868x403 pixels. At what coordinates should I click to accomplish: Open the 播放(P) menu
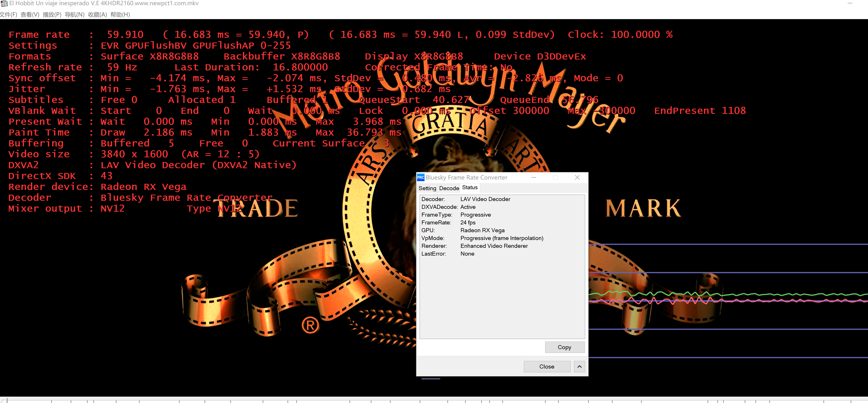pyautogui.click(x=52, y=14)
